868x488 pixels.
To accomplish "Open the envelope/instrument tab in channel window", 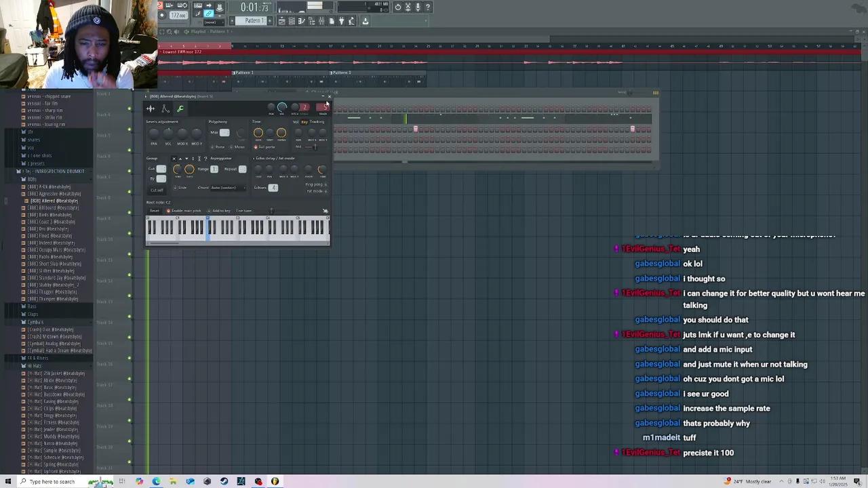I will click(x=165, y=108).
